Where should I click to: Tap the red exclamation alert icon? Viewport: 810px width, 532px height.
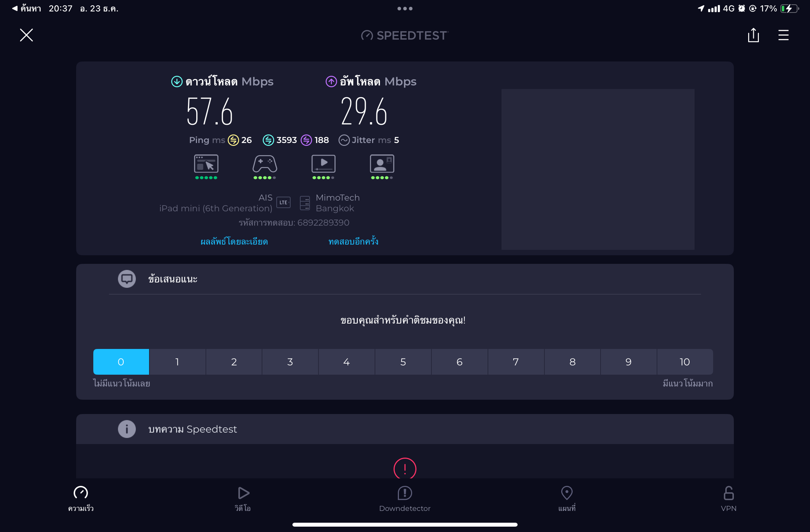[405, 468]
